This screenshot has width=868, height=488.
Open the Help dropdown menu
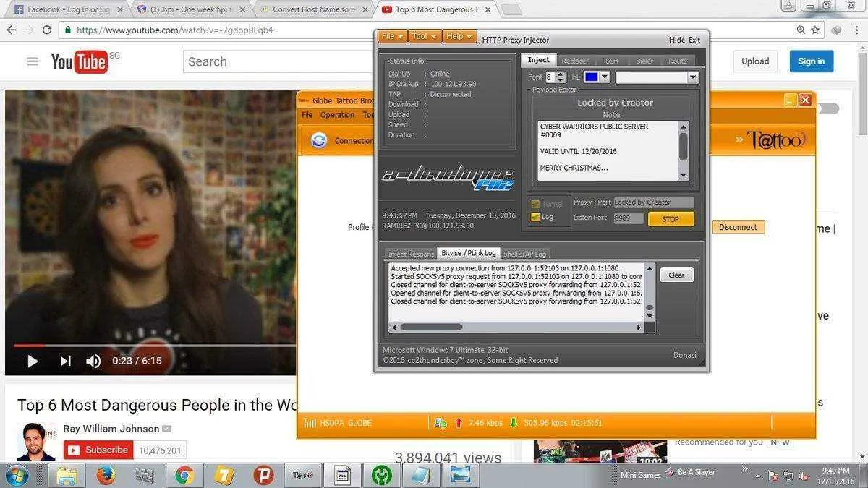point(459,37)
